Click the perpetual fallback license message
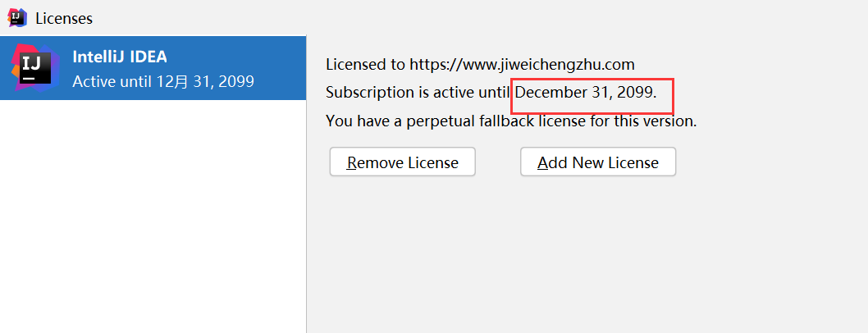 click(511, 121)
